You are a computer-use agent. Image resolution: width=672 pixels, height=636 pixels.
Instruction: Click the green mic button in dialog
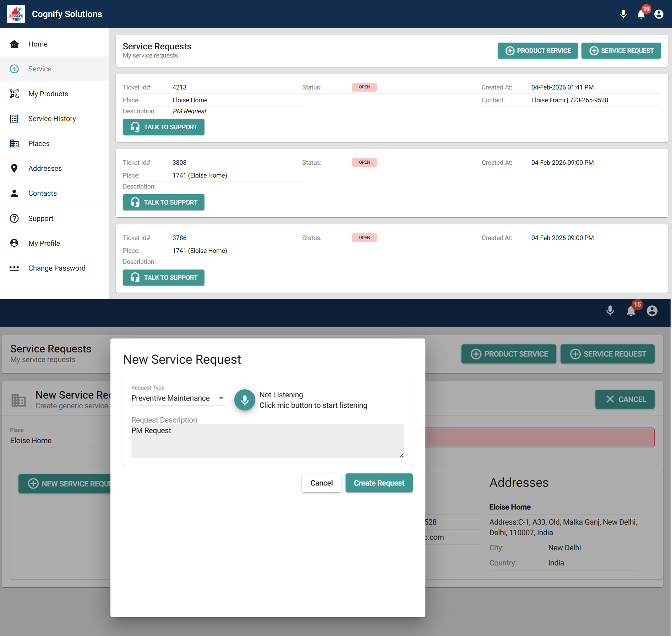tap(245, 400)
